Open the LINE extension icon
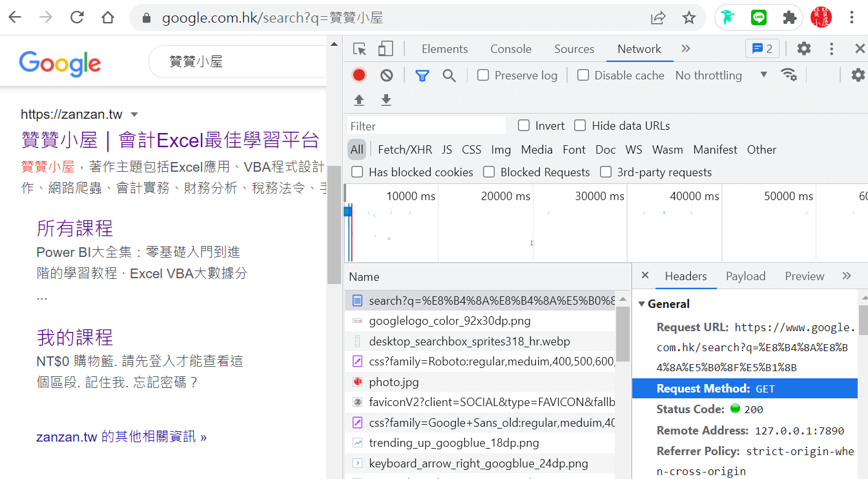 pyautogui.click(x=759, y=17)
